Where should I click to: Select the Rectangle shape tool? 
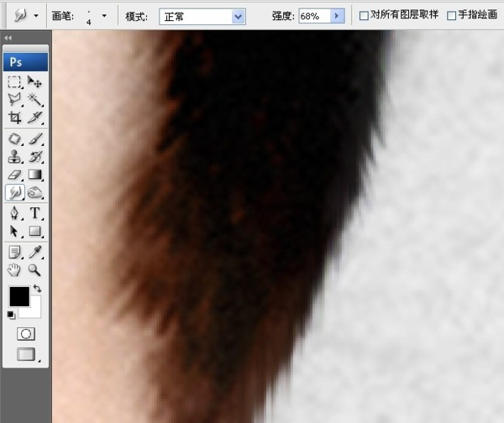click(34, 232)
